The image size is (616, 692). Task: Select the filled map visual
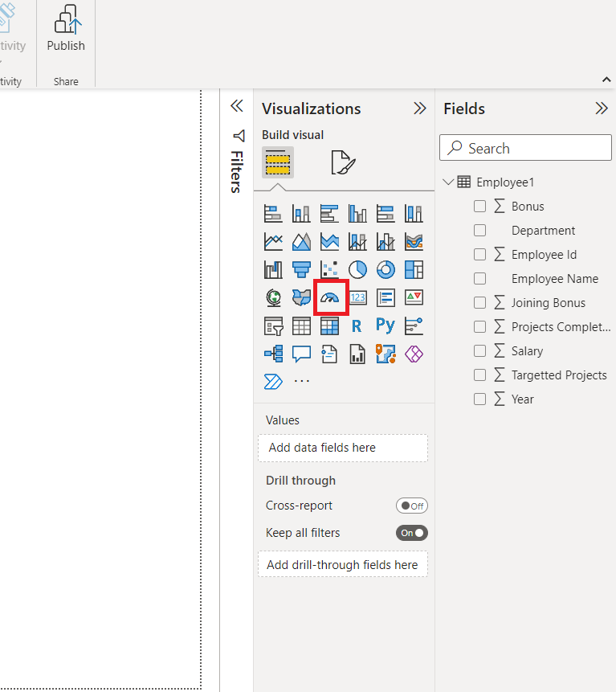click(301, 297)
